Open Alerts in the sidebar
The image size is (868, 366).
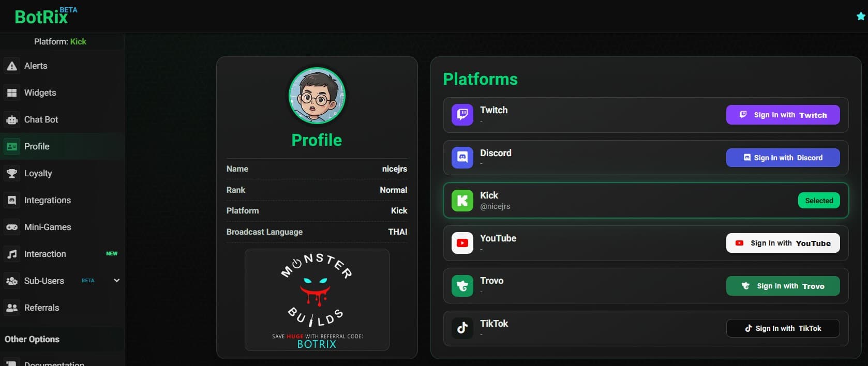(62, 66)
